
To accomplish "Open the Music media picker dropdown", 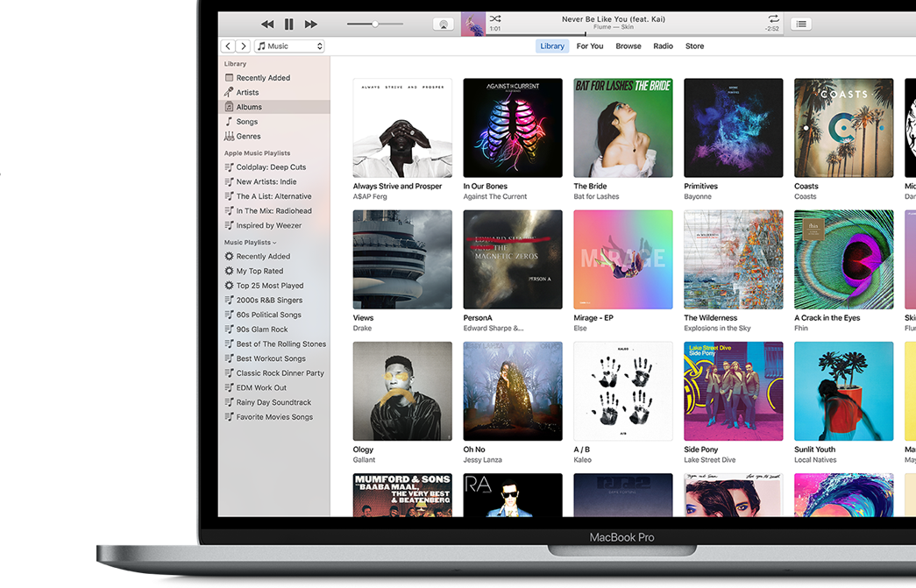I will click(290, 46).
